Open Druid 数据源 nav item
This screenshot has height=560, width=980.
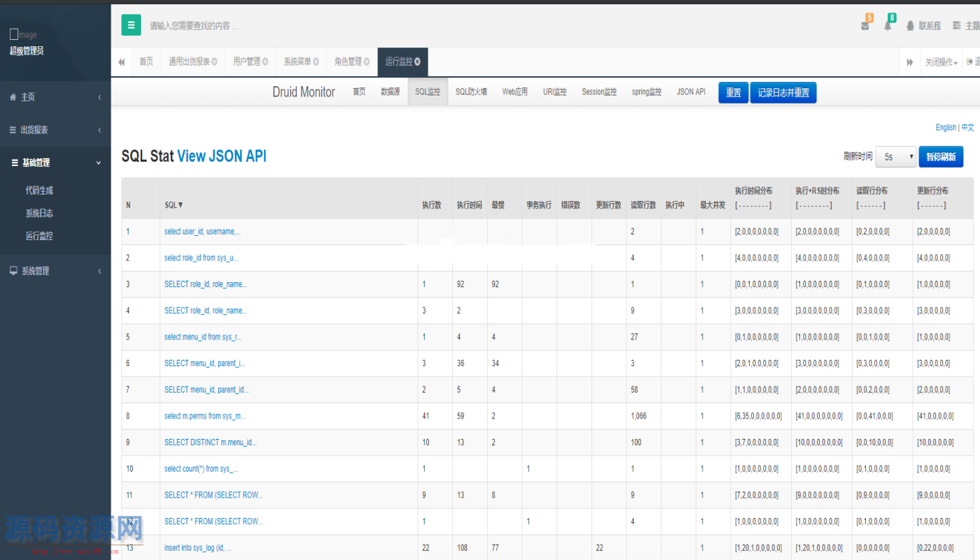click(390, 92)
